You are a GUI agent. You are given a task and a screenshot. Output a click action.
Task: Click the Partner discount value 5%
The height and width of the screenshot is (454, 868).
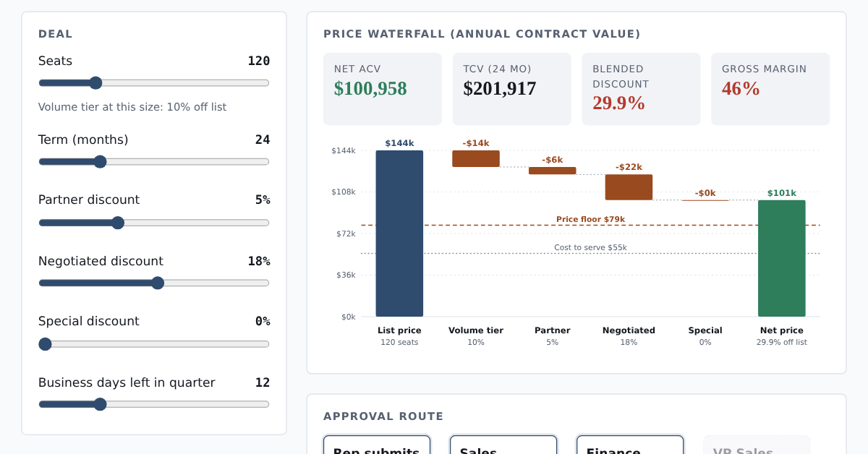point(262,200)
